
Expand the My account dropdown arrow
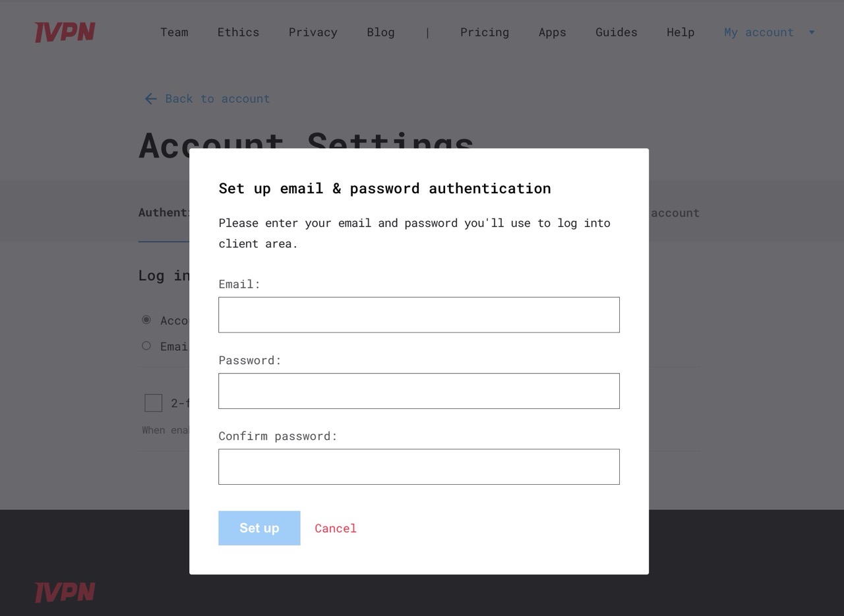pyautogui.click(x=812, y=32)
